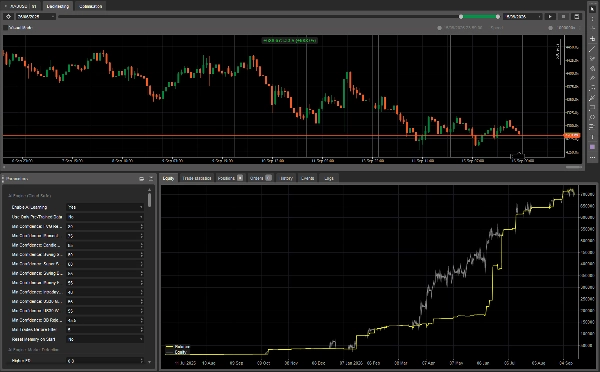Start the backtest with the play button

(550, 16)
